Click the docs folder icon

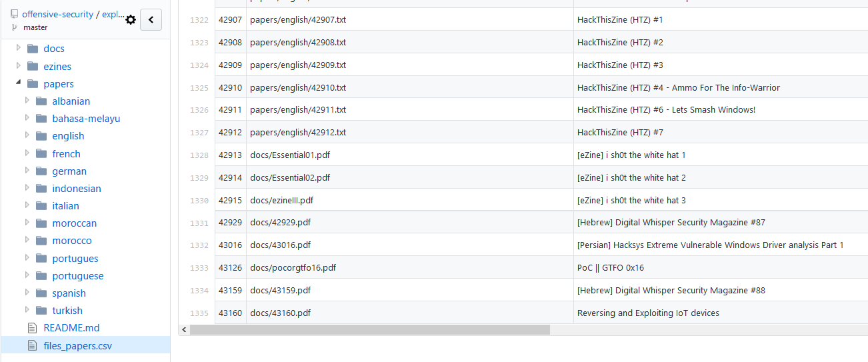(33, 48)
